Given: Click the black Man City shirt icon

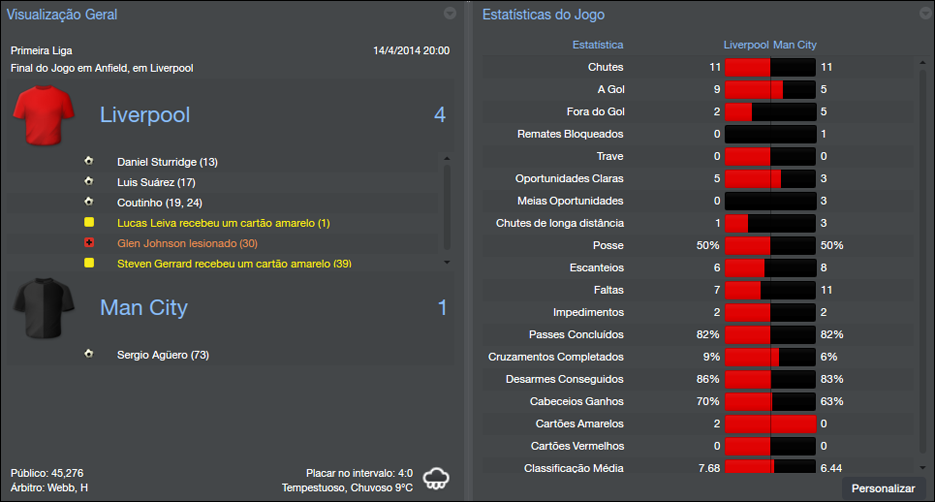Looking at the screenshot, I should [44, 308].
